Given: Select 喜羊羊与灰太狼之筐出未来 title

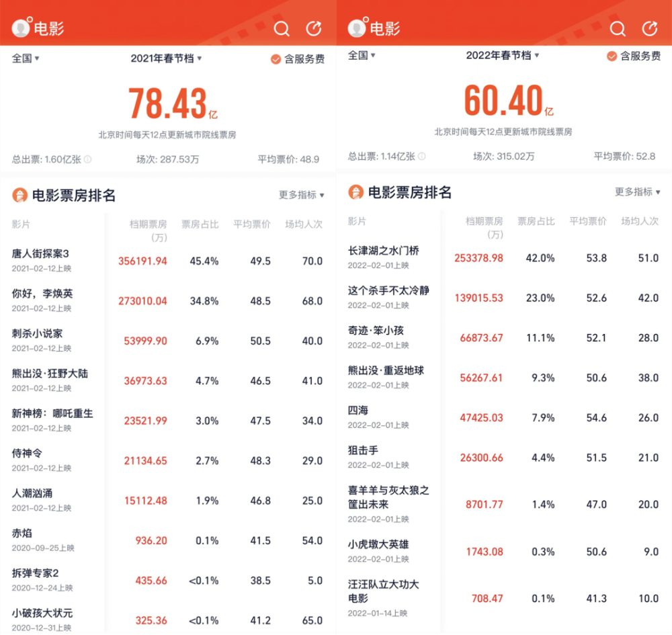Looking at the screenshot, I should [388, 497].
